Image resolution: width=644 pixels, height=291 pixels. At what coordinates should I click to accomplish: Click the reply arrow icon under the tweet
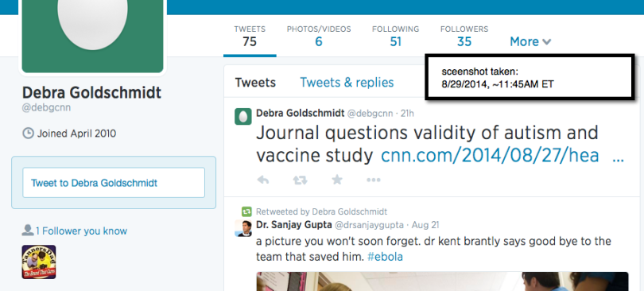tap(263, 180)
